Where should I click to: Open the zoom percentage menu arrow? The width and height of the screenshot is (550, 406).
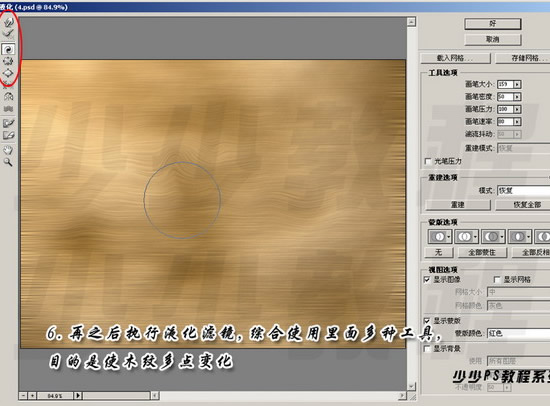click(78, 396)
